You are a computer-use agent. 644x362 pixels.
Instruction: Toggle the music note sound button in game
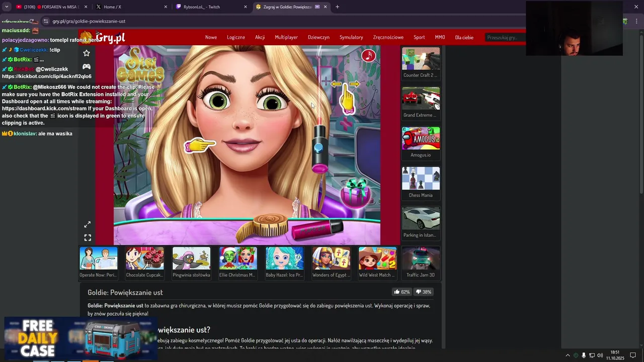[x=368, y=56]
